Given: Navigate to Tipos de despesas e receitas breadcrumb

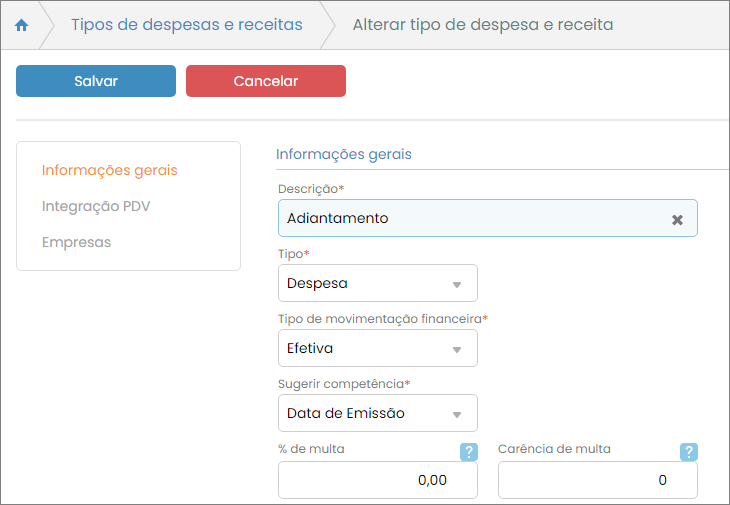Looking at the screenshot, I should tap(186, 24).
